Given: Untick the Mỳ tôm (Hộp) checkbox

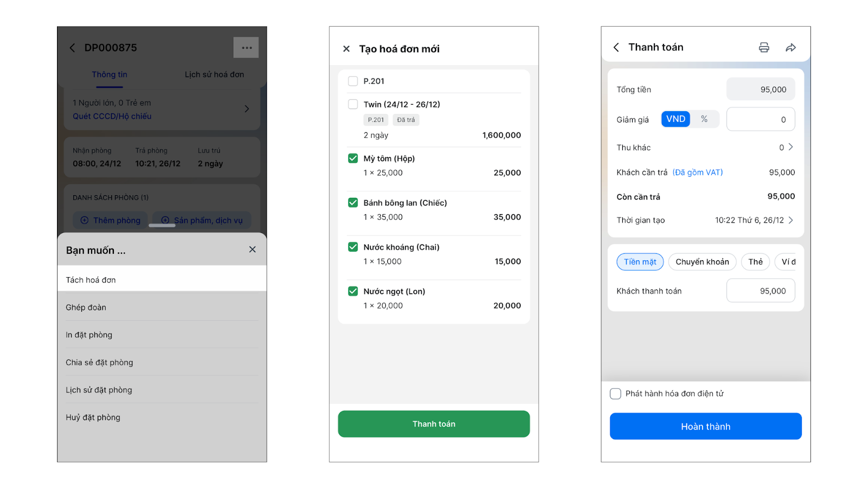Looking at the screenshot, I should [353, 158].
